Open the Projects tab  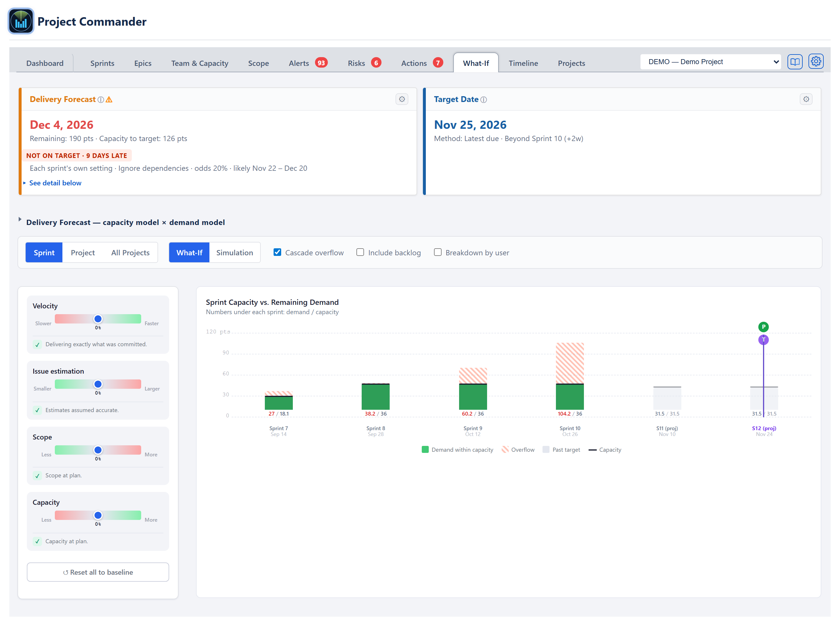click(571, 63)
